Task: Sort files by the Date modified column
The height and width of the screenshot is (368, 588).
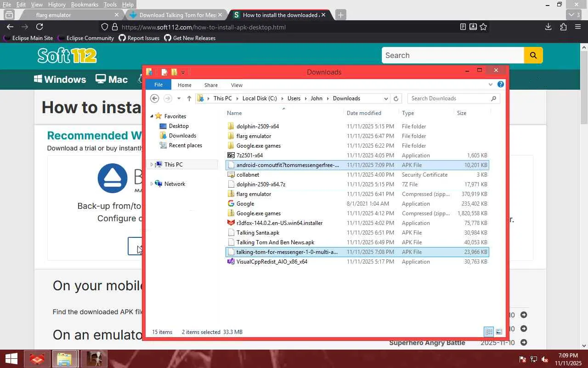Action: coord(364,113)
